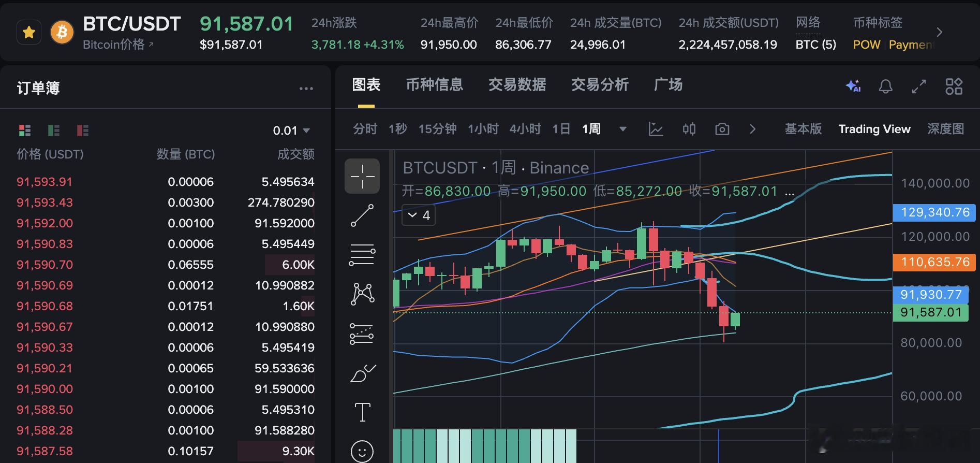Screen dimensions: 980x463
Task: Open the AI sparkle assistant icon
Action: pyautogui.click(x=853, y=86)
